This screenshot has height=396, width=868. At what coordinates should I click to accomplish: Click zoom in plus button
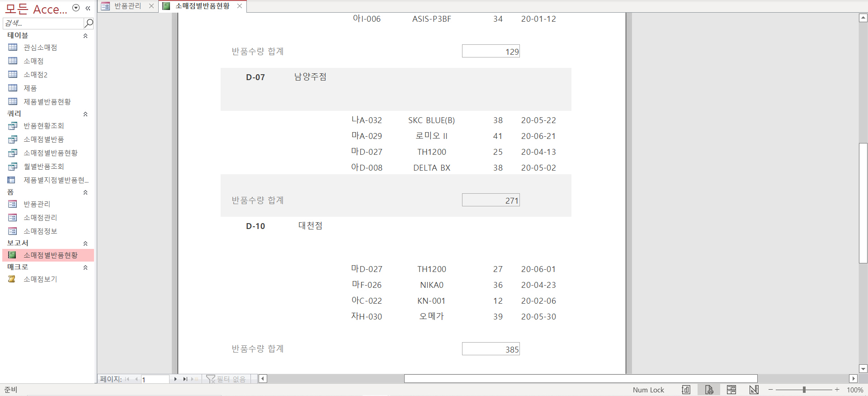click(837, 390)
